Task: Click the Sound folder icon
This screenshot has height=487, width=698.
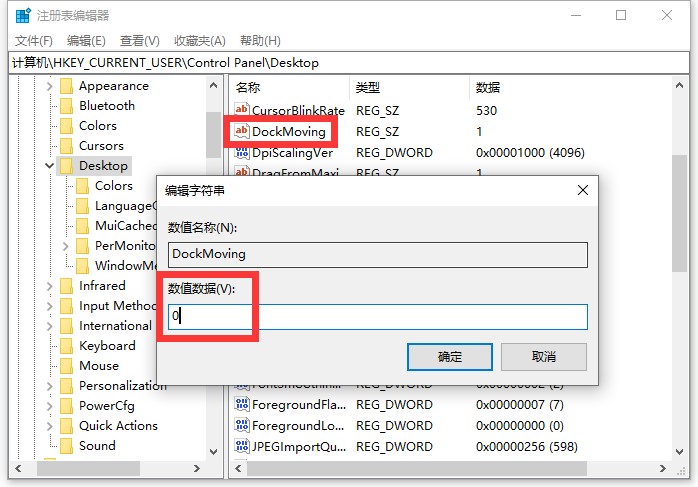Action: [66, 446]
